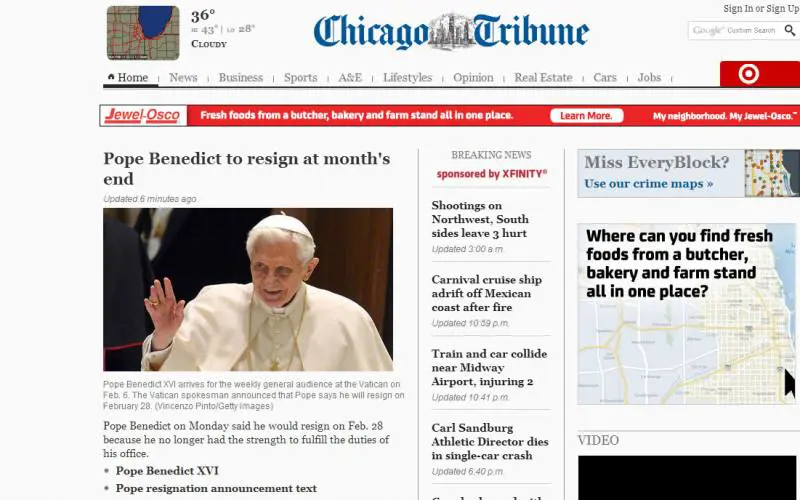Click the Chicago Tribune masthead logo
Viewport: 800px width, 500px height.
452,32
